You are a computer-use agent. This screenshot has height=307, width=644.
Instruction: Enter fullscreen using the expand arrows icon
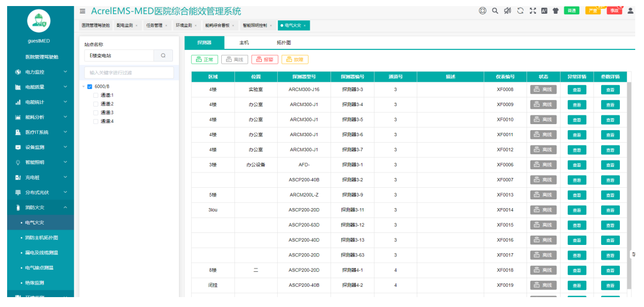(x=532, y=10)
